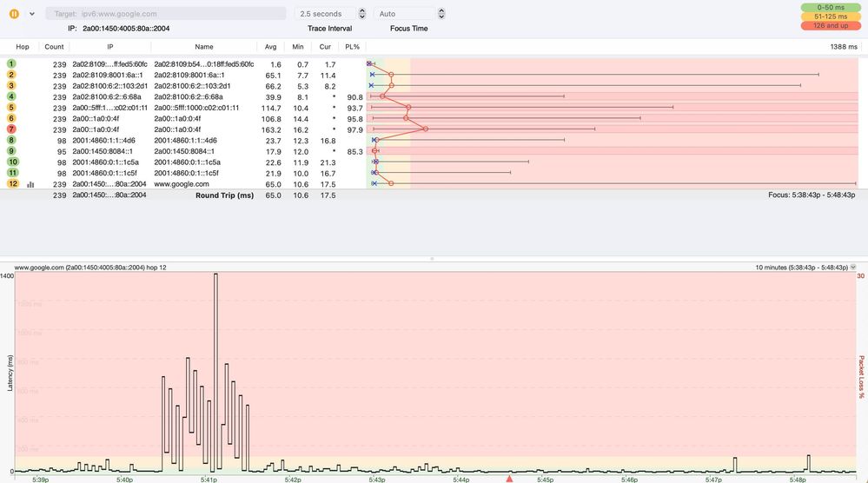
Task: Click the 90.8 packet loss value in hop 4
Action: point(354,97)
